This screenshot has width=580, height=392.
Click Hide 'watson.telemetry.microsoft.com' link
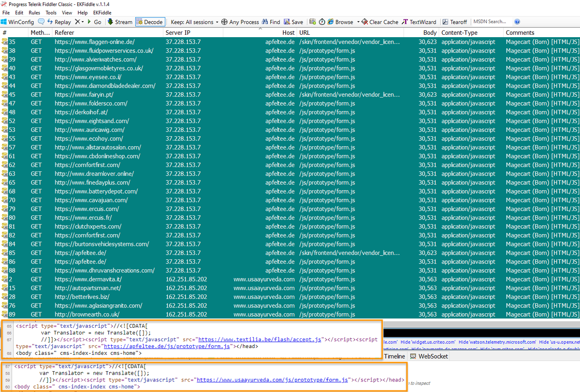point(497,342)
